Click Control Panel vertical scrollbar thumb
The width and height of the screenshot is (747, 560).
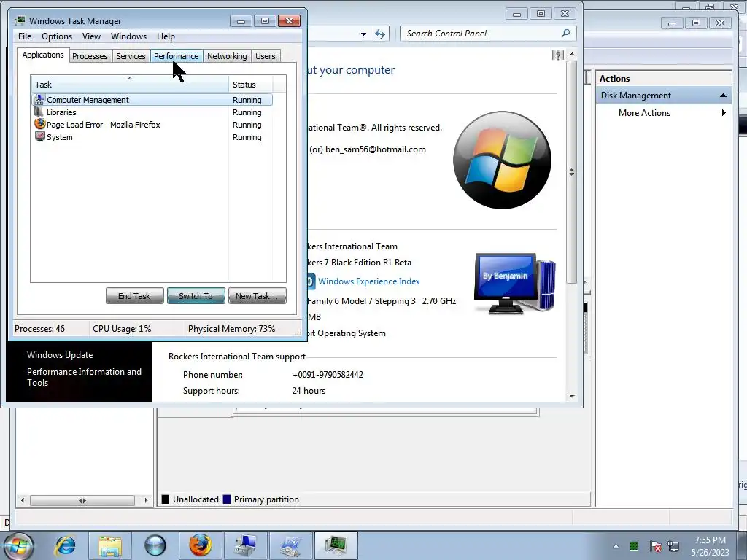[x=572, y=171]
